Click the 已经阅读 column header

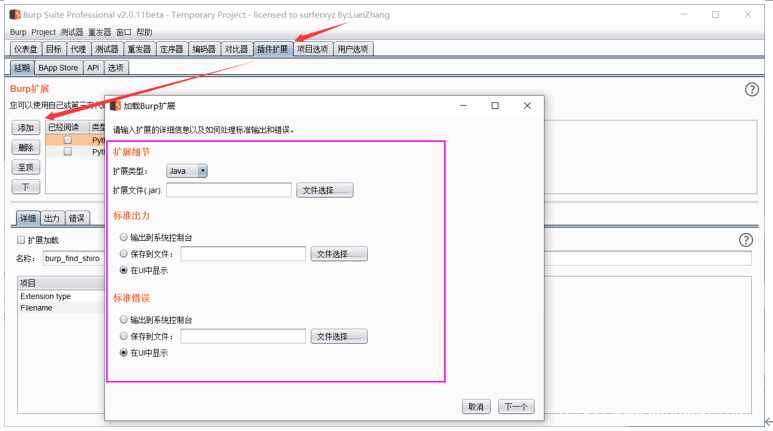[x=67, y=127]
